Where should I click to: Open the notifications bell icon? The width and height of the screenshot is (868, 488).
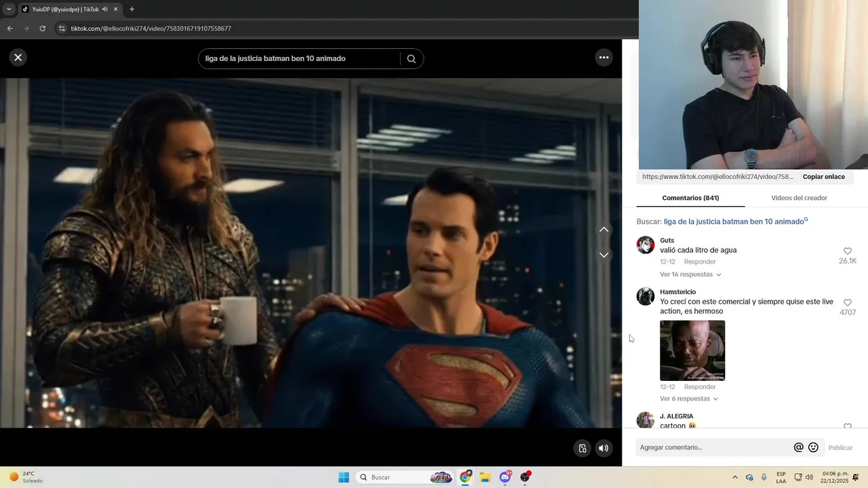[856, 477]
